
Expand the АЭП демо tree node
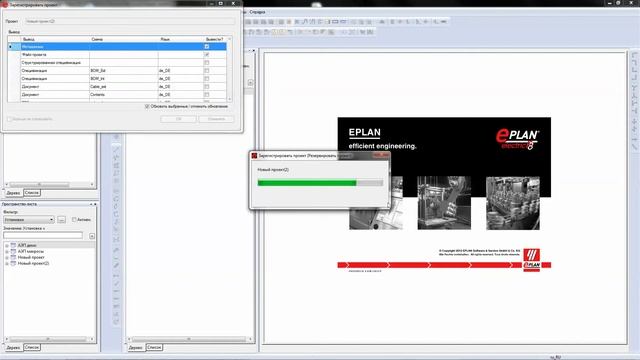tap(7, 245)
